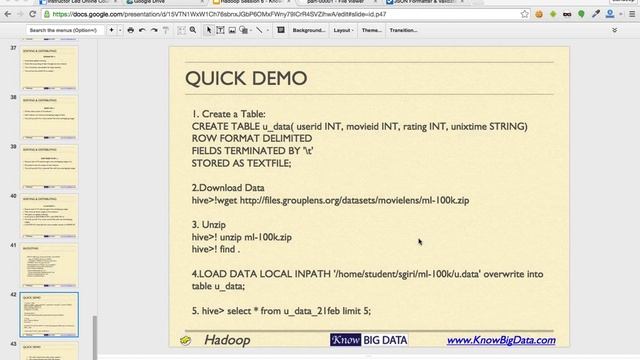Click the orange pumpkin extension icon
Screen dimensions: 640x360
pos(539,14)
